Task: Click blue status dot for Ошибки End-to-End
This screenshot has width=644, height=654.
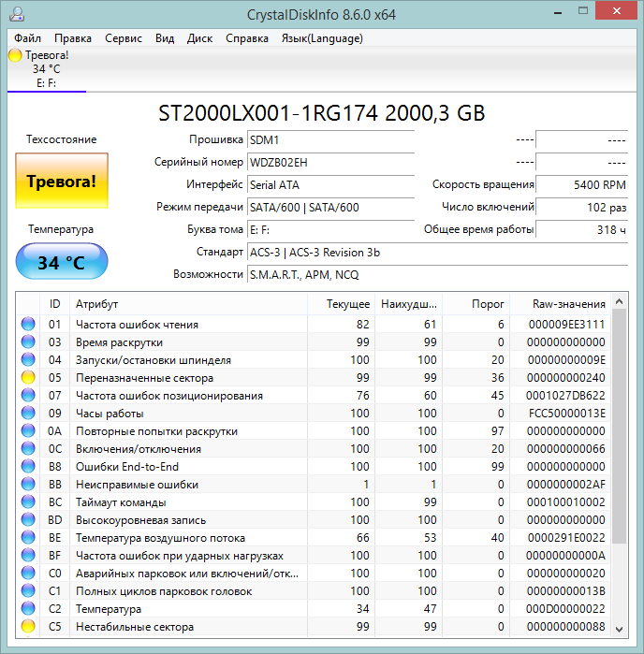Action: (x=28, y=466)
